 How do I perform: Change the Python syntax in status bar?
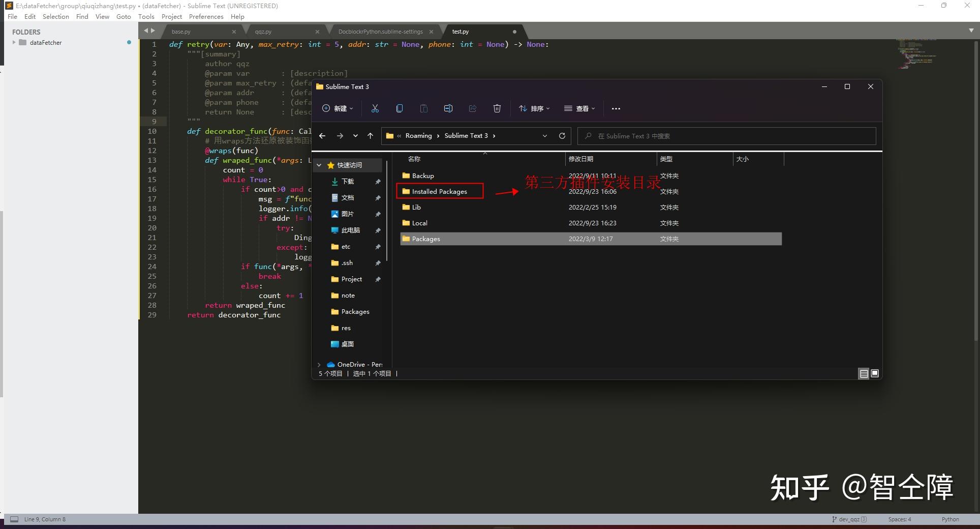tap(950, 519)
